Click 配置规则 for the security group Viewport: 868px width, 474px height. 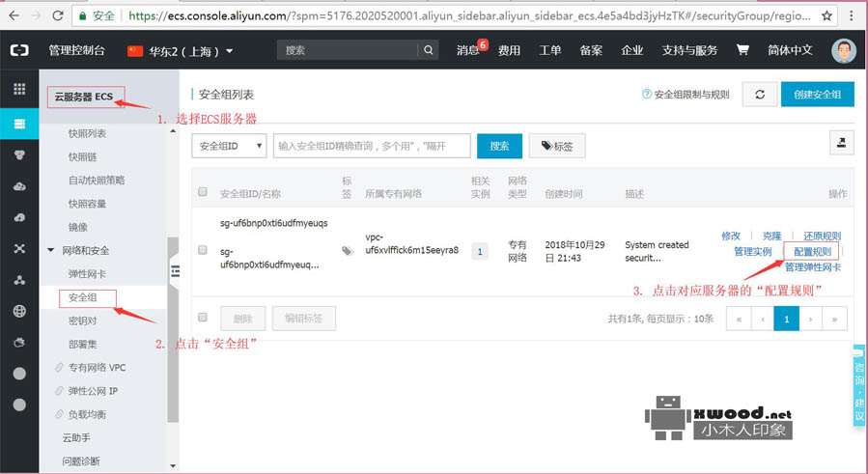pos(812,251)
